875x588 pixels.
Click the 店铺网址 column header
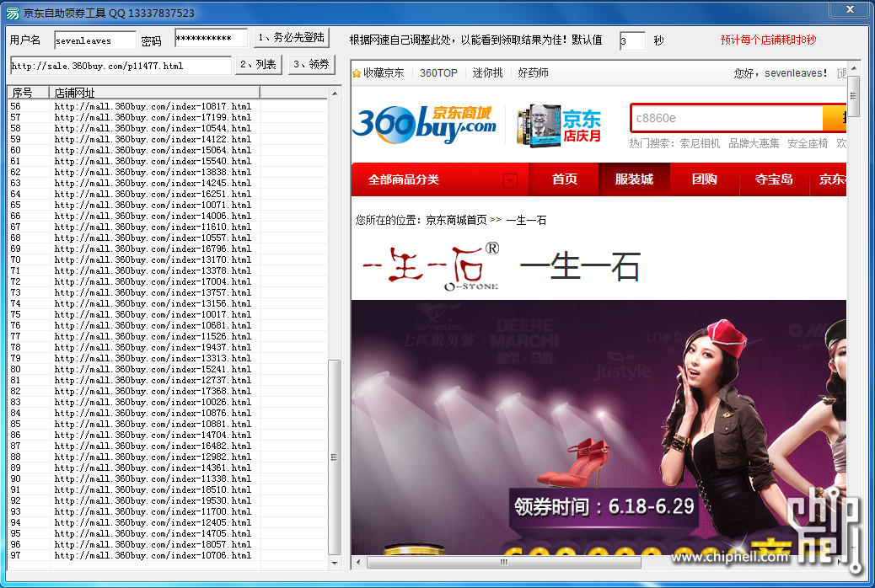[154, 92]
